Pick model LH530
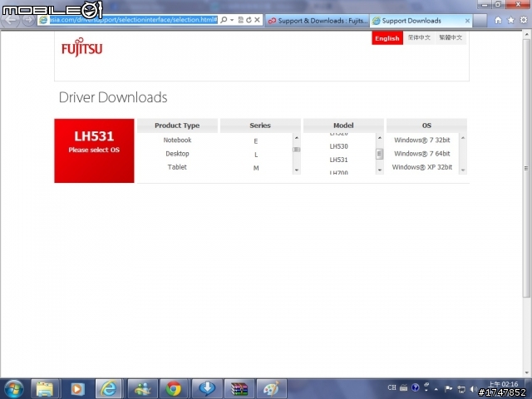This screenshot has width=532, height=399. click(338, 146)
